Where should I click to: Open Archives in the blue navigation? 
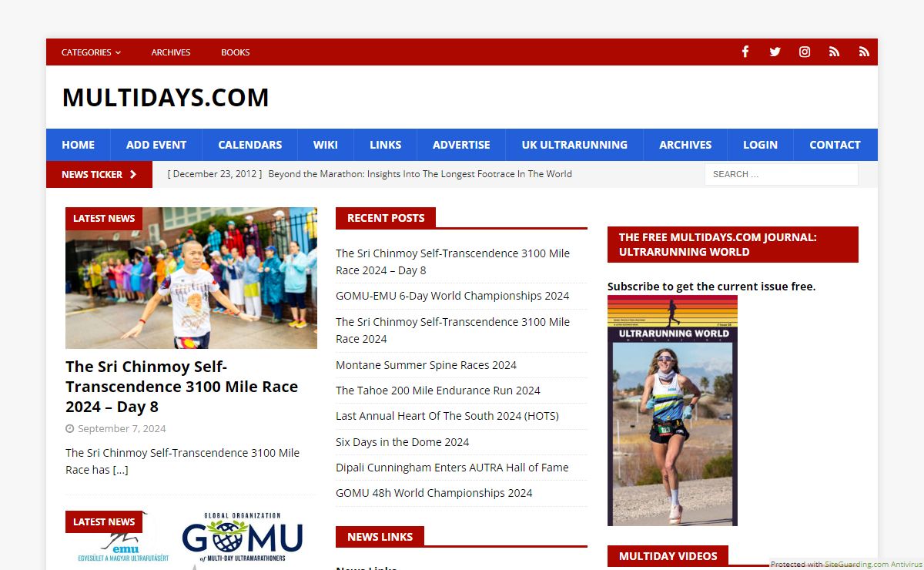pos(685,145)
